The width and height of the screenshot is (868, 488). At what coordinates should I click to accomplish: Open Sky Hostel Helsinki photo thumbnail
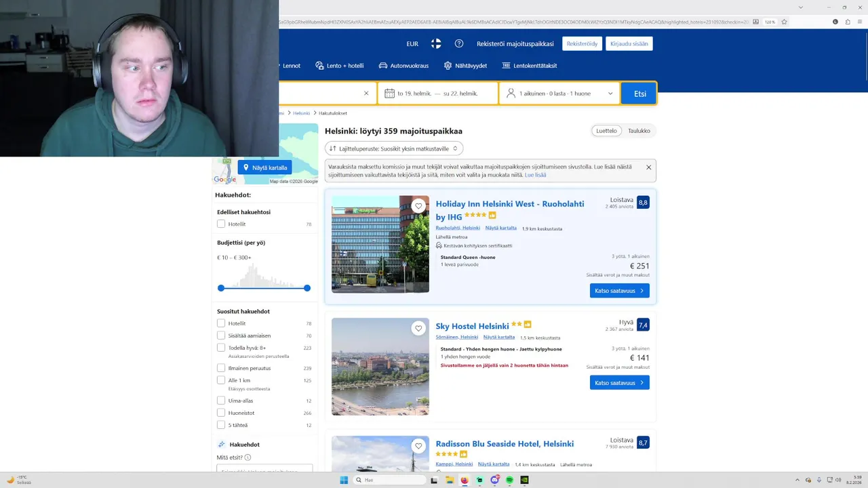[380, 367]
